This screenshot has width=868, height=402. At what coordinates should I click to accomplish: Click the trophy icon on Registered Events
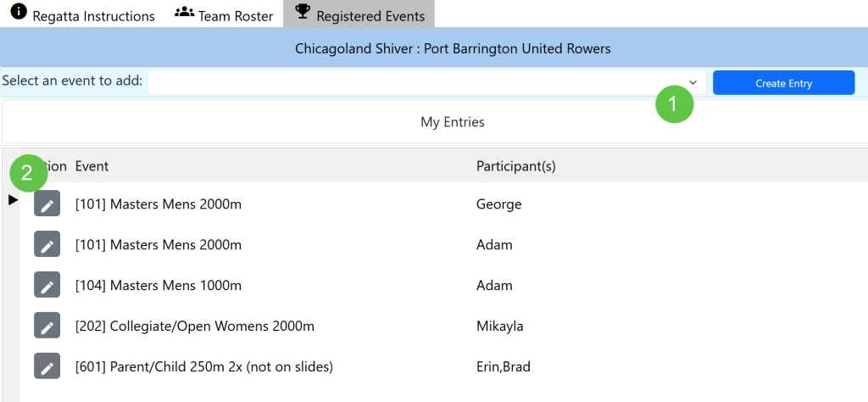tap(303, 12)
